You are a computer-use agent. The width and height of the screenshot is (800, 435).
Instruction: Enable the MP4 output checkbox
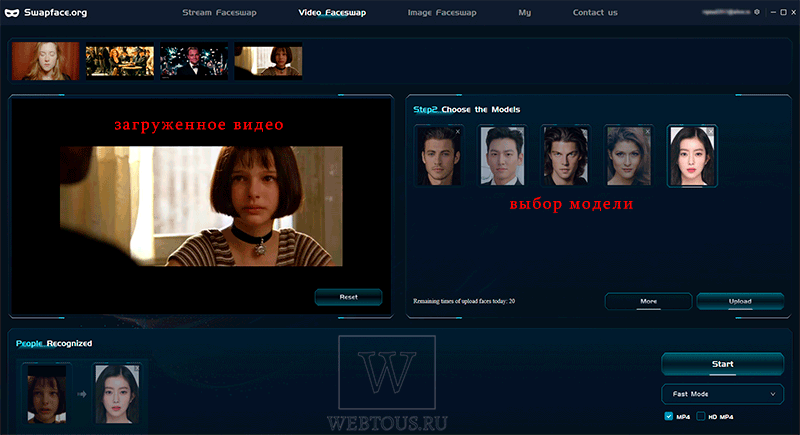click(668, 416)
